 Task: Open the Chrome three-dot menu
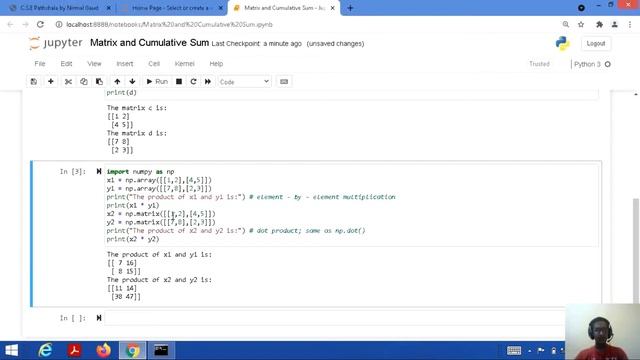(x=630, y=24)
